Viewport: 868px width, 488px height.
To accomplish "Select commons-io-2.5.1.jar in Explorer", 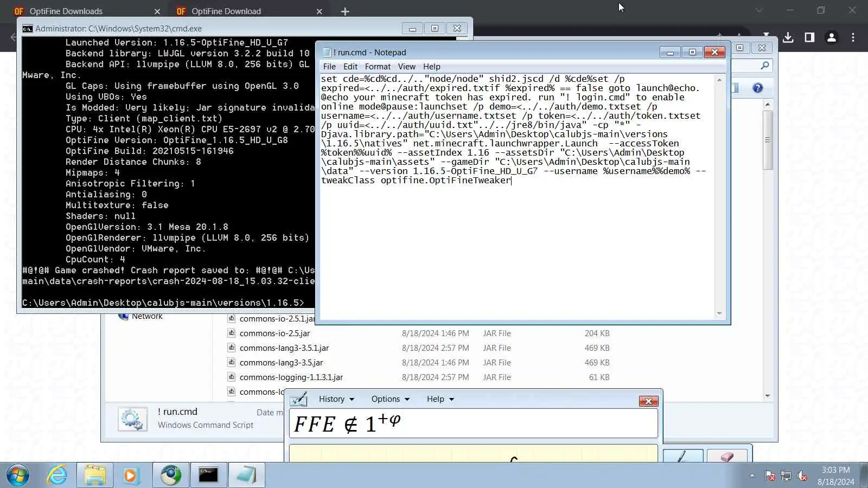I will [276, 319].
